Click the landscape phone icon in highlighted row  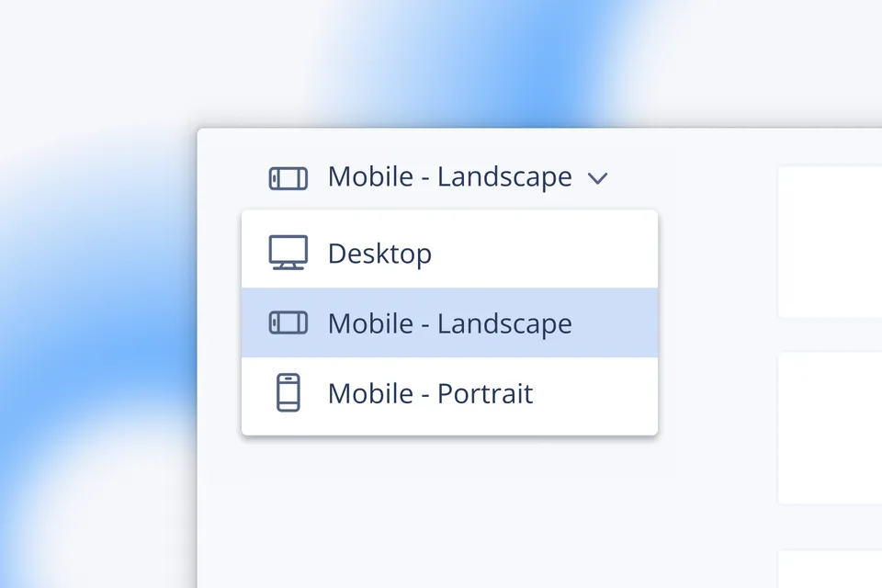click(x=288, y=322)
